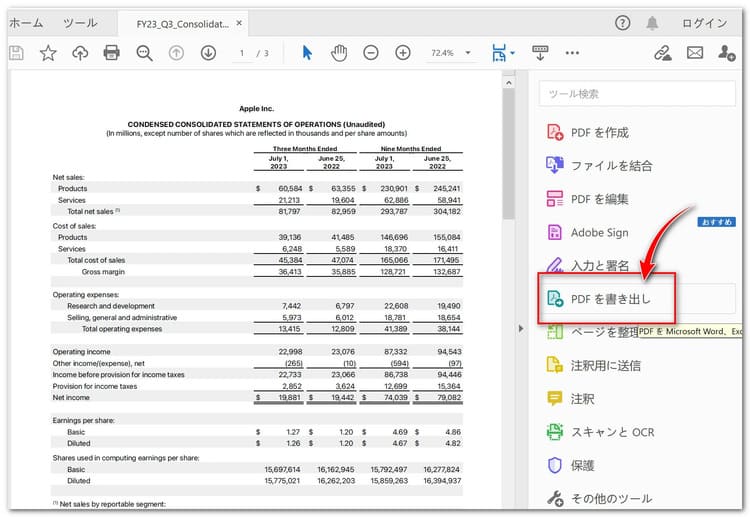Click the 'Operating income' row label
This screenshot has height=517, width=750.
[81, 352]
